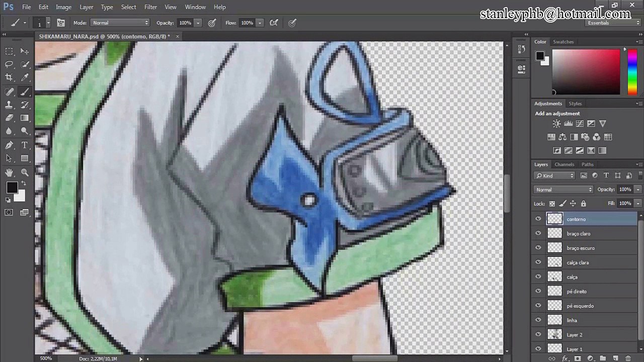Change the screen mode
Screen dimensions: 644x362
[25, 213]
